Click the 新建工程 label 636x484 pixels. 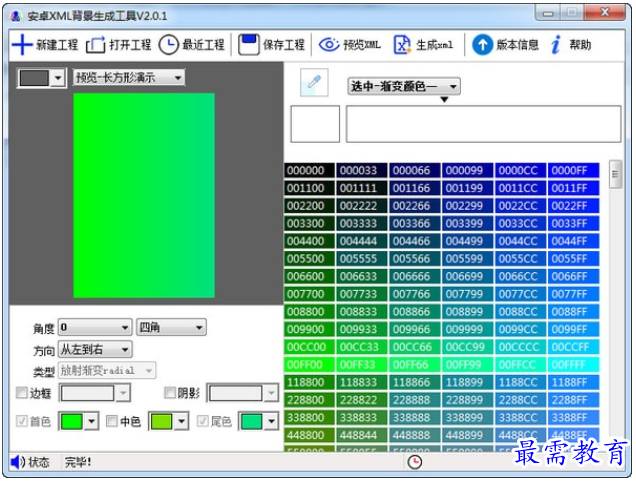coord(57,45)
